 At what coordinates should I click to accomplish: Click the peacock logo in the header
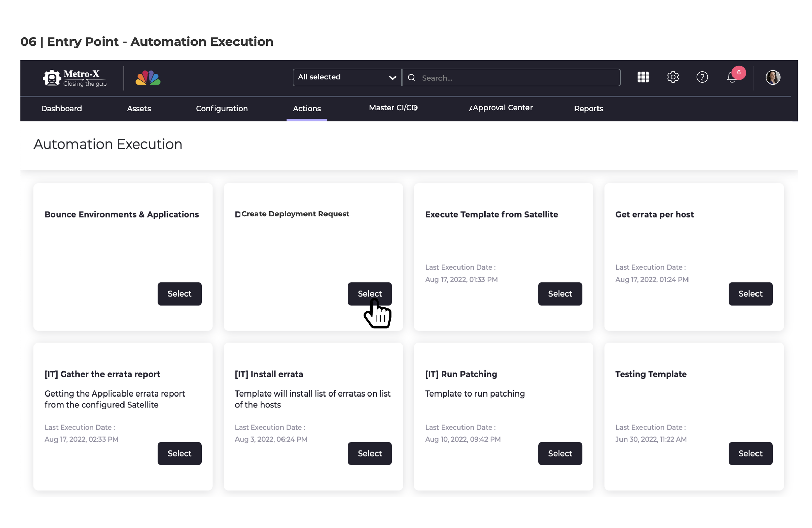point(147,78)
